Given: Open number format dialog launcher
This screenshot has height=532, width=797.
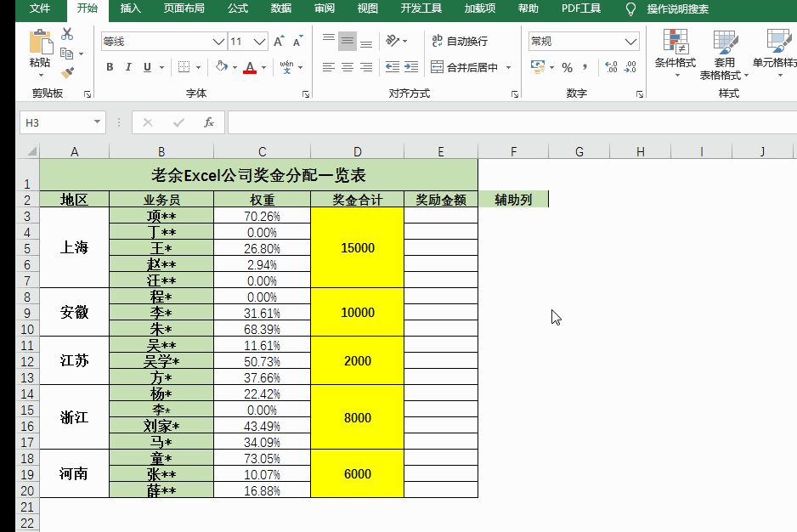Looking at the screenshot, I should (640, 94).
